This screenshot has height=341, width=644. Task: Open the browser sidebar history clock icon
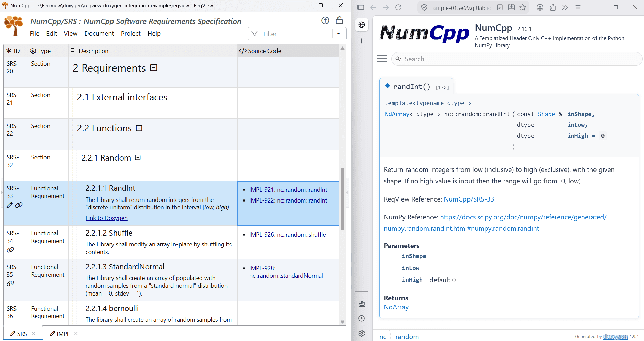click(362, 318)
